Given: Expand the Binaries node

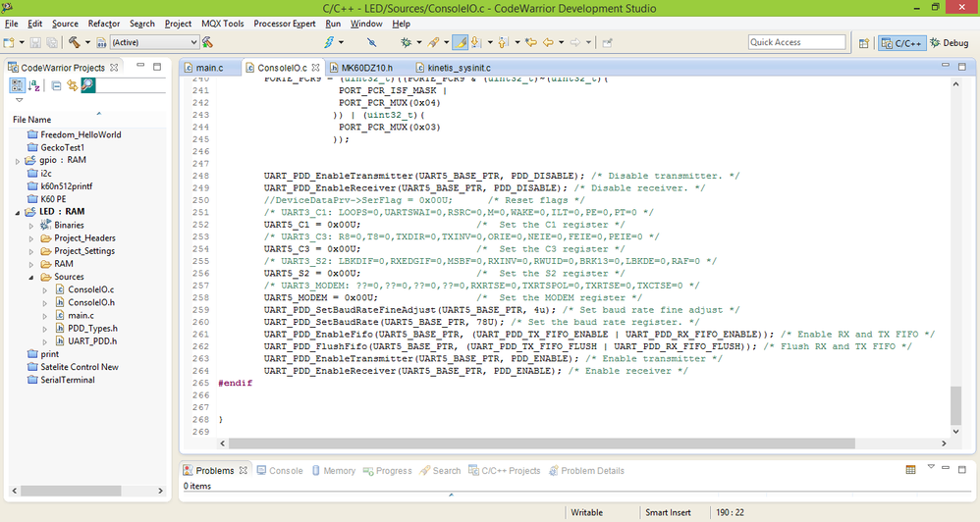Looking at the screenshot, I should [31, 226].
